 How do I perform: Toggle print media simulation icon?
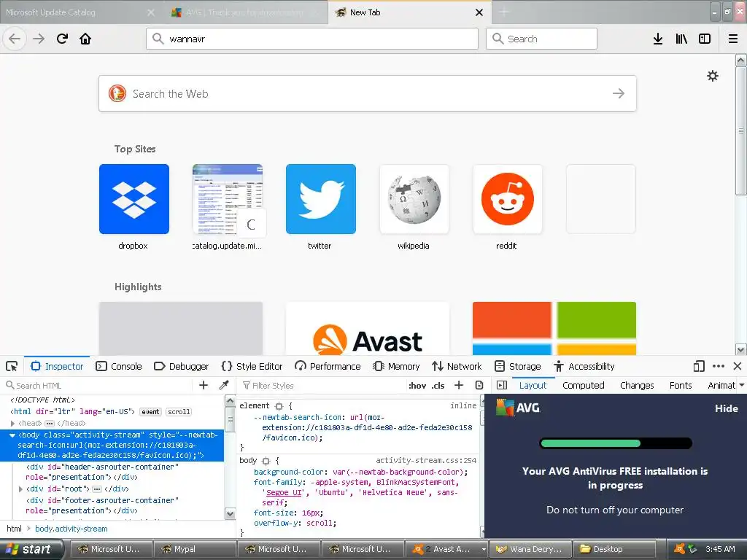[479, 385]
